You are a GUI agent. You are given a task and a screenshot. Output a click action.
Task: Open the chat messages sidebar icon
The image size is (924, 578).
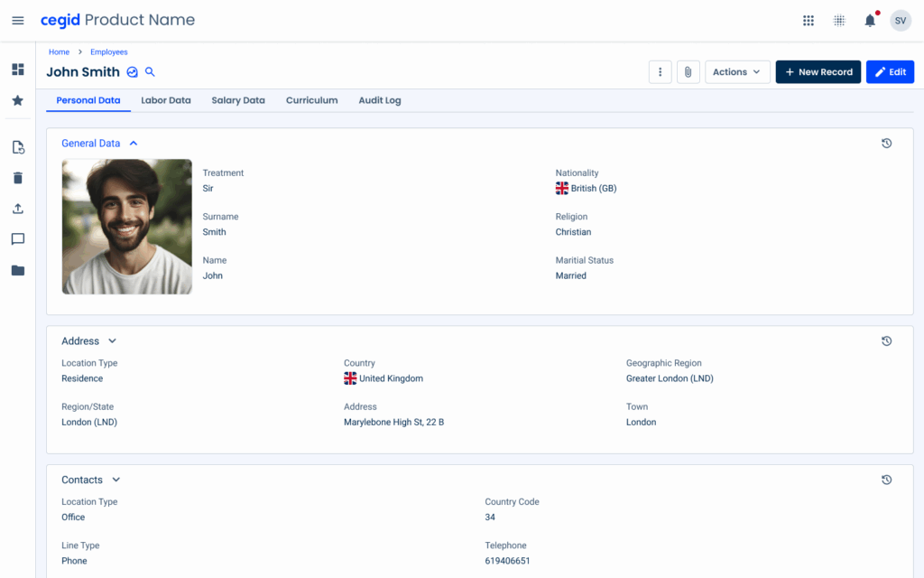pyautogui.click(x=18, y=239)
